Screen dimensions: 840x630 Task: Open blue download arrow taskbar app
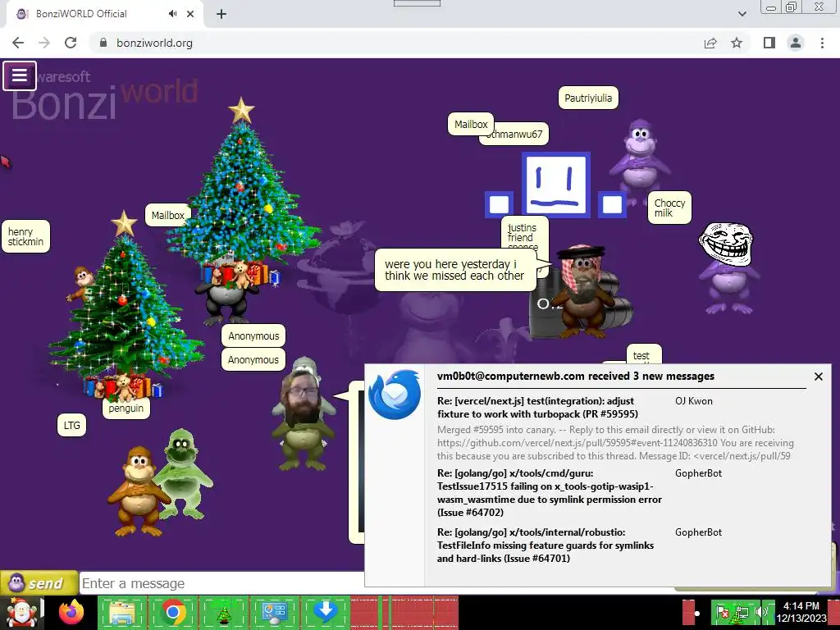[325, 612]
